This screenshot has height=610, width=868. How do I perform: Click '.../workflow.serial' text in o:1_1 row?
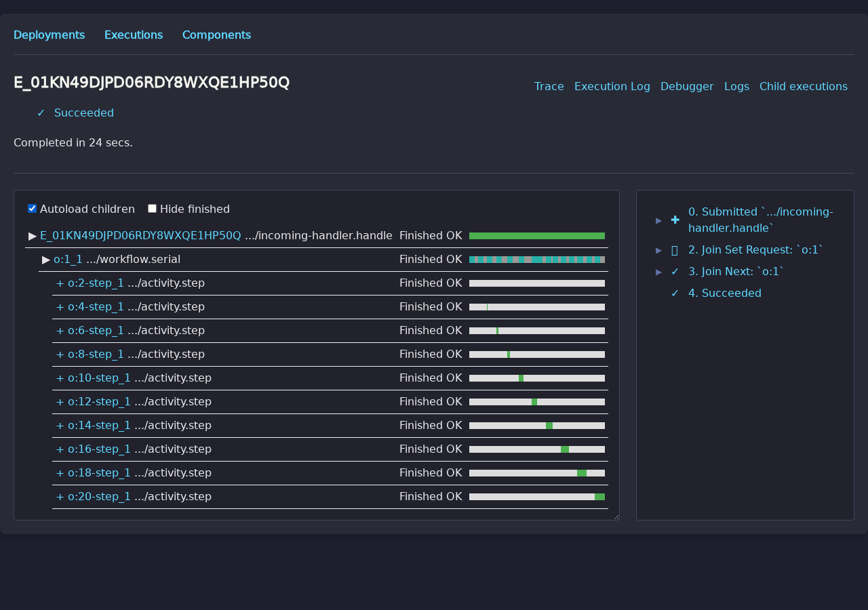tap(134, 260)
